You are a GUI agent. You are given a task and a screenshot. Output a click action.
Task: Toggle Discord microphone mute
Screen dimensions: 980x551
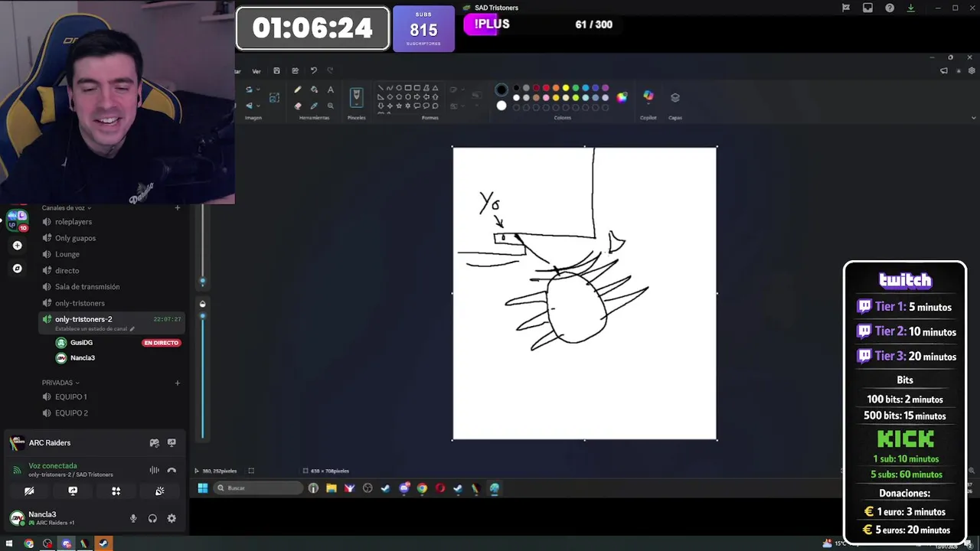point(133,518)
